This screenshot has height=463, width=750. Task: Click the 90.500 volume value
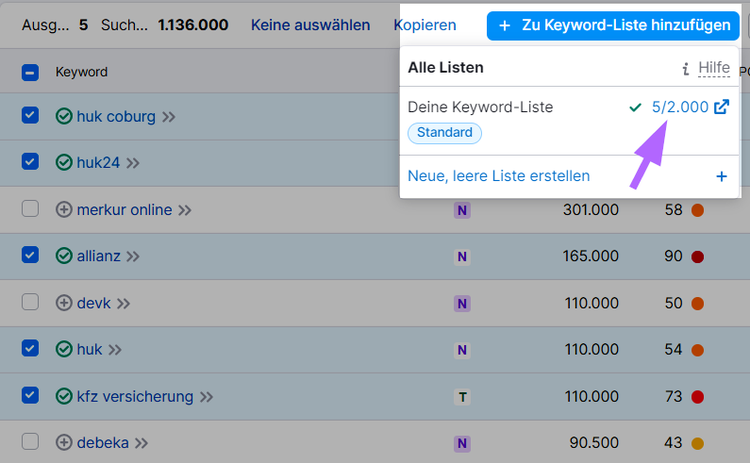click(x=594, y=443)
